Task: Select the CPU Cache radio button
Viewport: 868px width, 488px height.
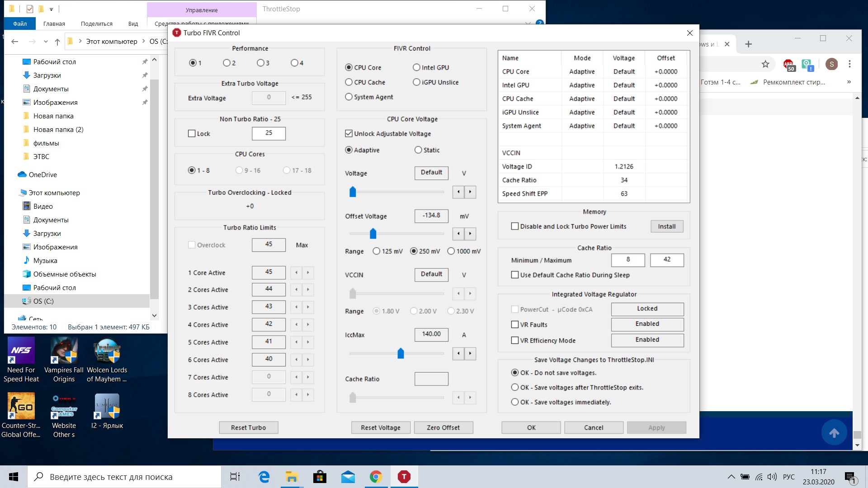Action: click(x=349, y=82)
